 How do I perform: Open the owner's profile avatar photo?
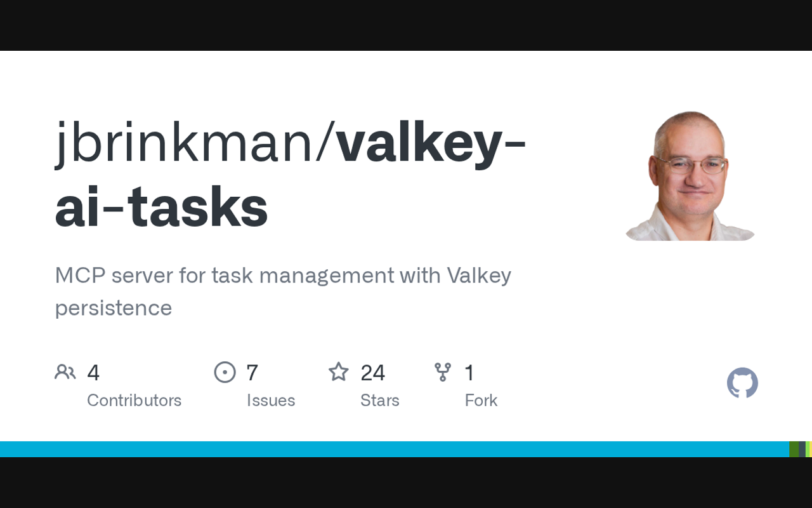(690, 176)
